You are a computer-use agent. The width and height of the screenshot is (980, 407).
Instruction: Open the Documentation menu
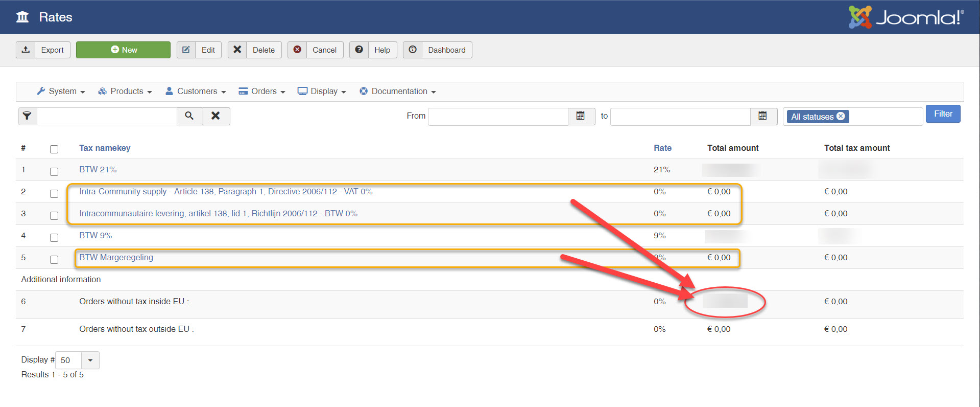point(398,92)
